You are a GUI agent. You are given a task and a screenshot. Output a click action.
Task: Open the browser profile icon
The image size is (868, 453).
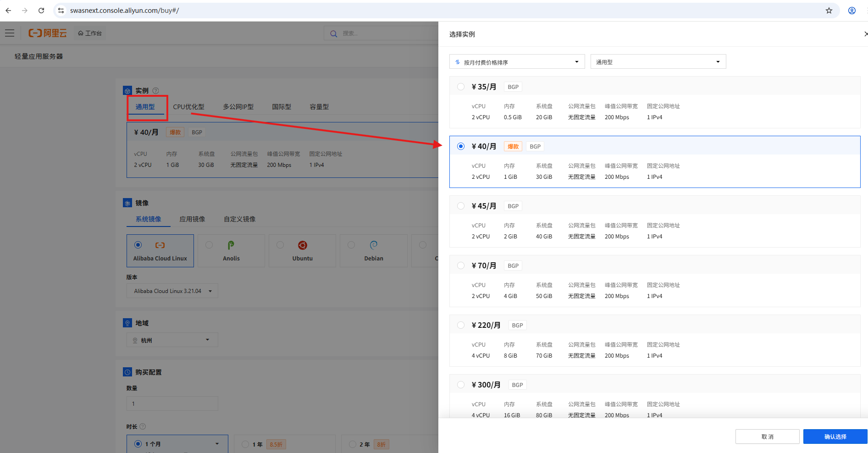[852, 11]
